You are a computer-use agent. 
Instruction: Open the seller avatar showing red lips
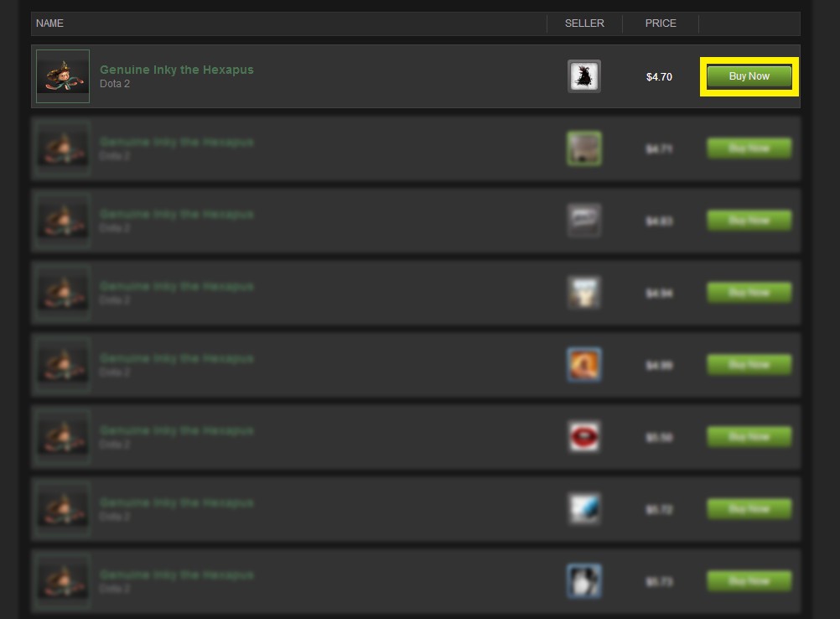click(584, 437)
